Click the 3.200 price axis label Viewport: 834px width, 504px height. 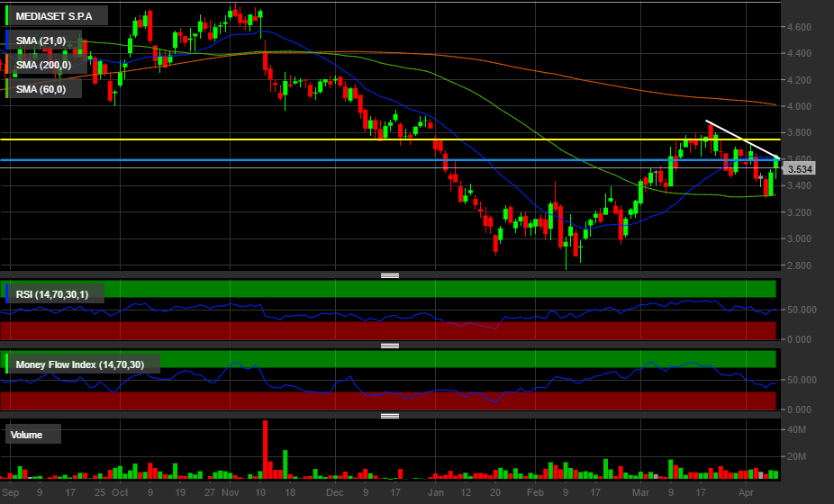[x=800, y=212]
